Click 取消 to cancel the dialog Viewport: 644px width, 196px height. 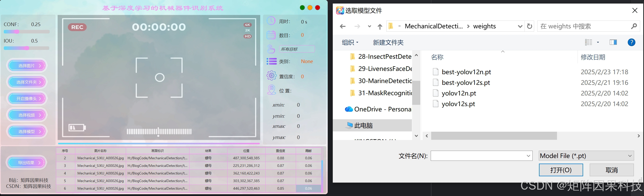click(612, 170)
